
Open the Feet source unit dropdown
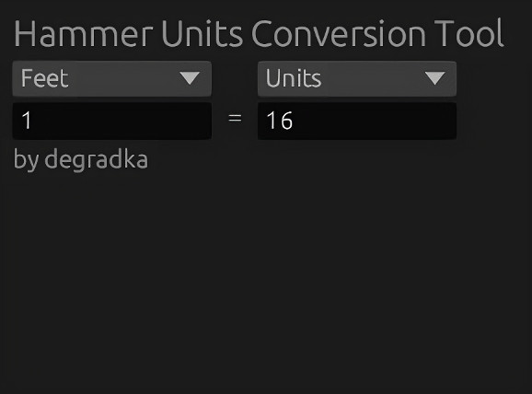point(112,79)
